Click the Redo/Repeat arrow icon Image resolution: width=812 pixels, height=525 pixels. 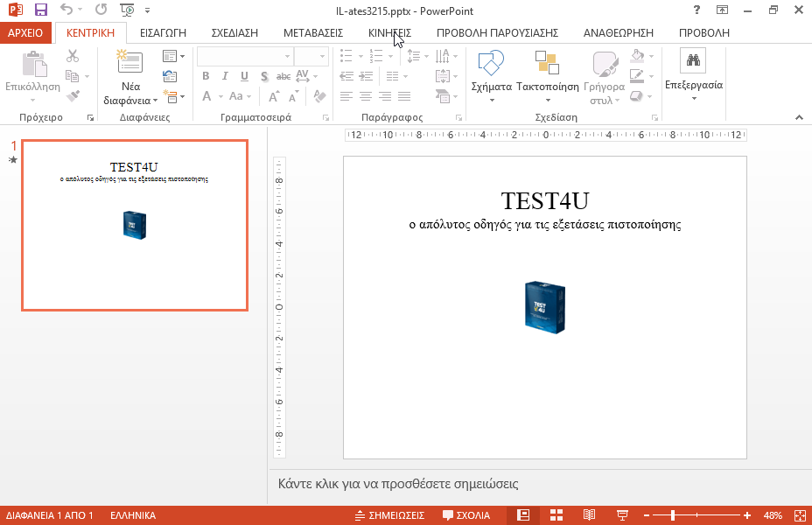(x=101, y=10)
